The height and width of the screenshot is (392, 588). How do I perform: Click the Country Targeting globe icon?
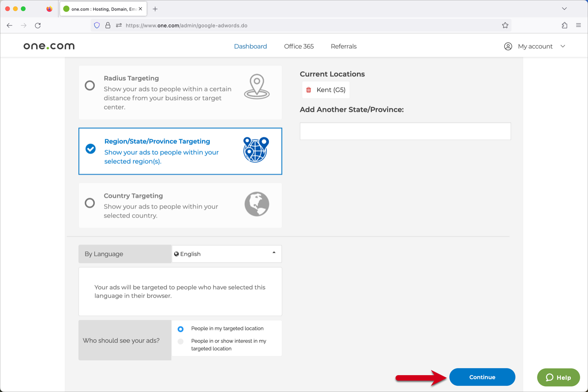tap(257, 204)
